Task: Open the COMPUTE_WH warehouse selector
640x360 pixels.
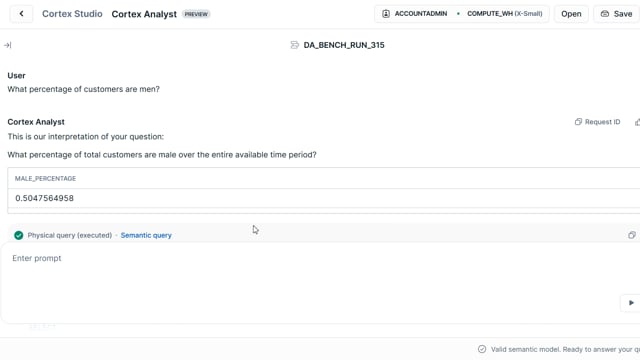Action: (504, 14)
